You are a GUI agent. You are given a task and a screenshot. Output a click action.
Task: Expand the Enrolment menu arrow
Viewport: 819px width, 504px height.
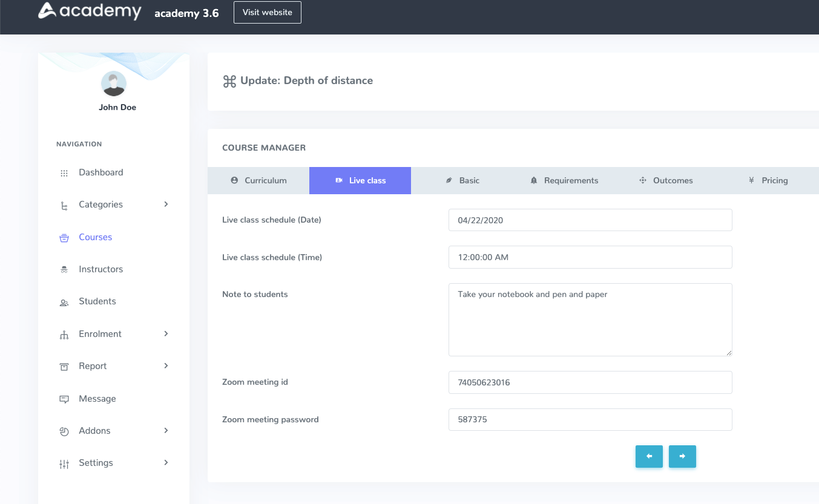[166, 334]
